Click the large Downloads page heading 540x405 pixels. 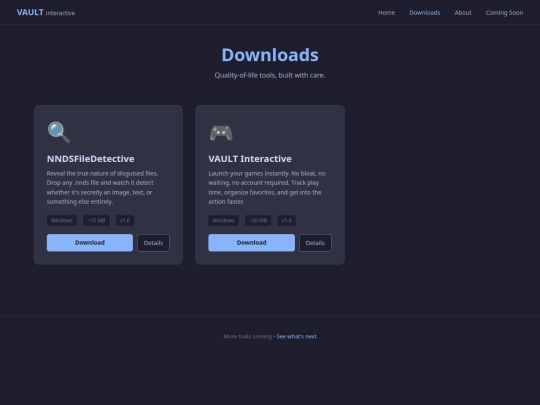click(270, 55)
